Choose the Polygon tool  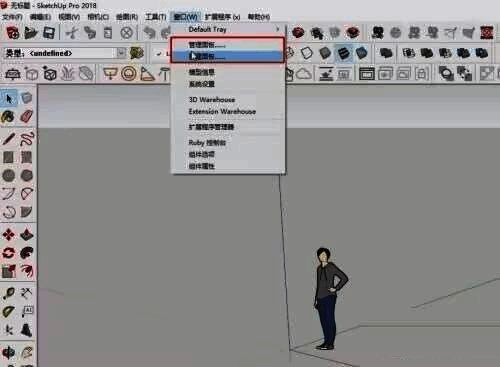click(27, 175)
